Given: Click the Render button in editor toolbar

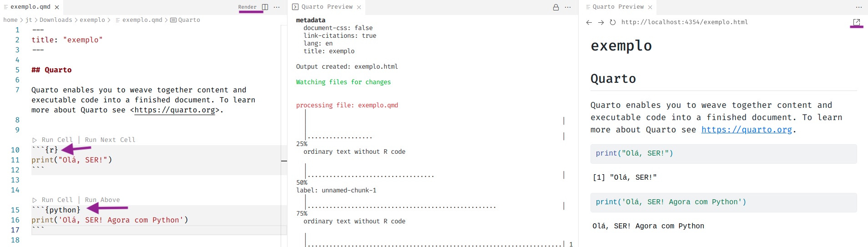Looking at the screenshot, I should tap(247, 7).
